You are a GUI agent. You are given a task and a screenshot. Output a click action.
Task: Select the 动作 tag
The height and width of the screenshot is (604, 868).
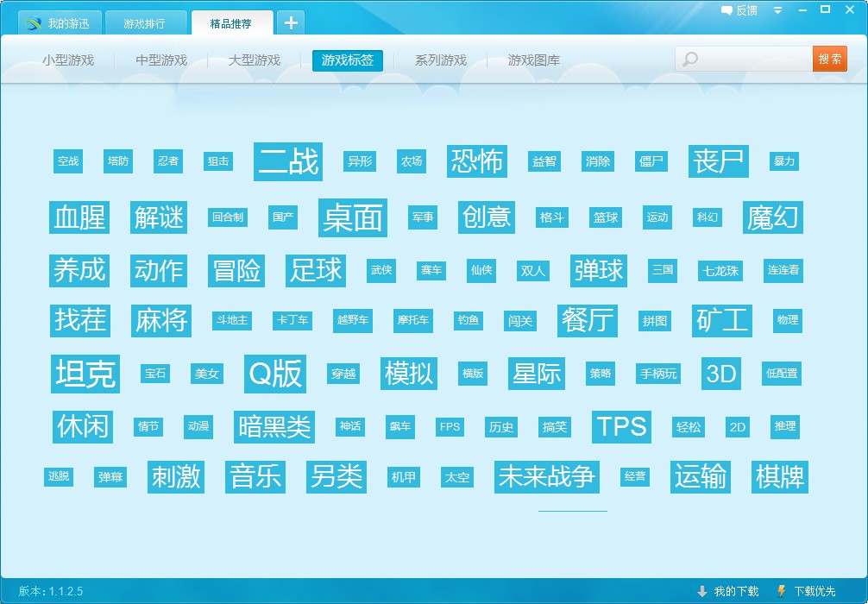(x=158, y=270)
